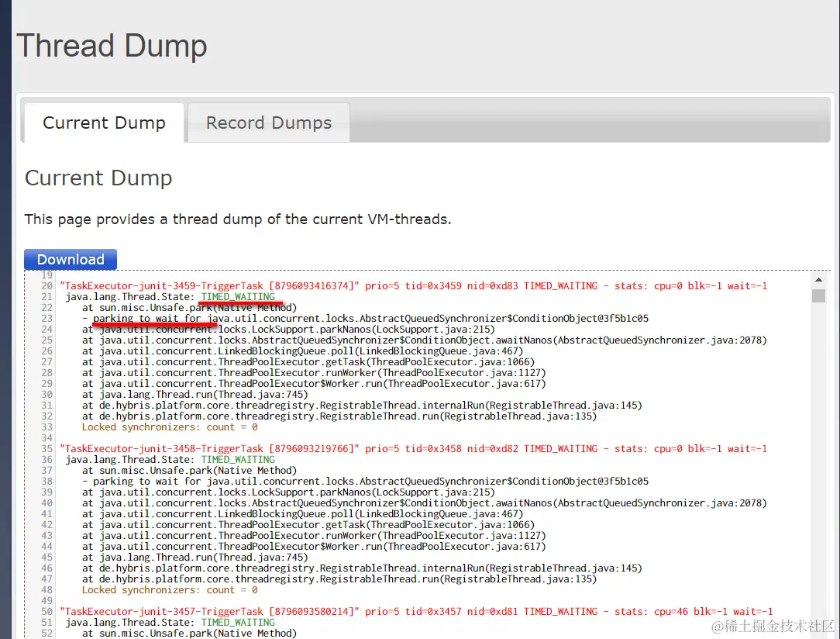Click 'Locked synchronizers: count = 0' on line 33
The width and height of the screenshot is (840, 639).
coord(170,427)
